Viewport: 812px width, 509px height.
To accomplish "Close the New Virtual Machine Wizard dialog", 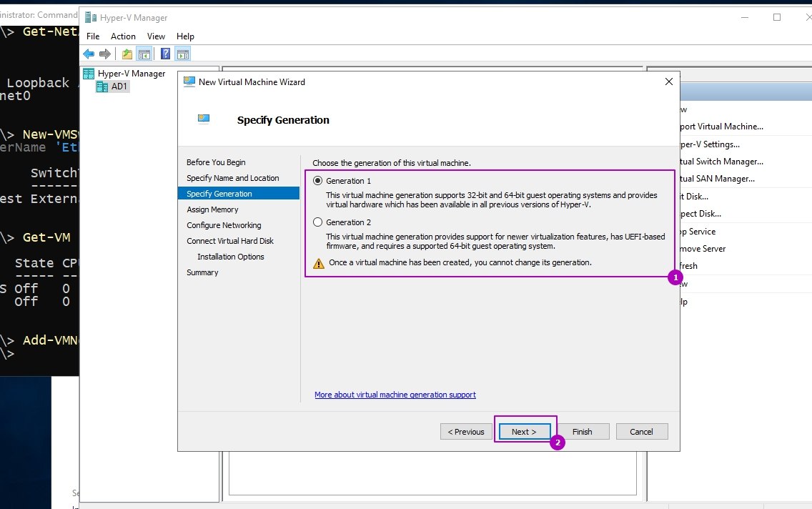I will tap(669, 81).
